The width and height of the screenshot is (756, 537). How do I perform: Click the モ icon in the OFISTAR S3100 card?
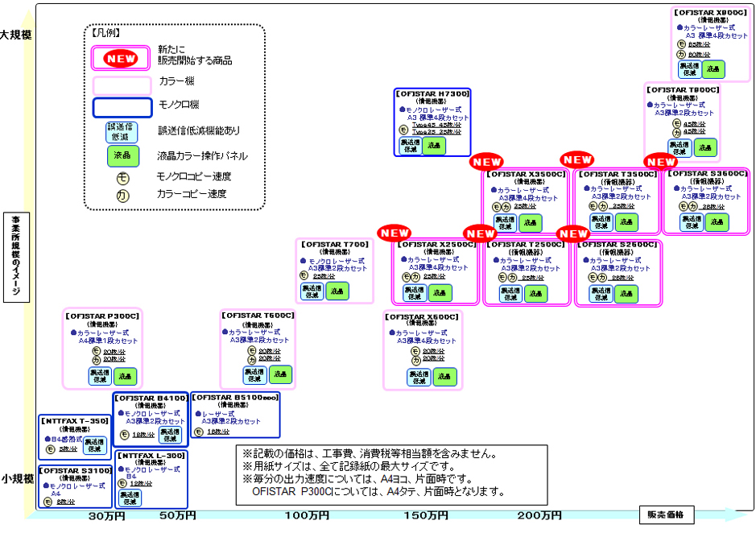[48, 502]
